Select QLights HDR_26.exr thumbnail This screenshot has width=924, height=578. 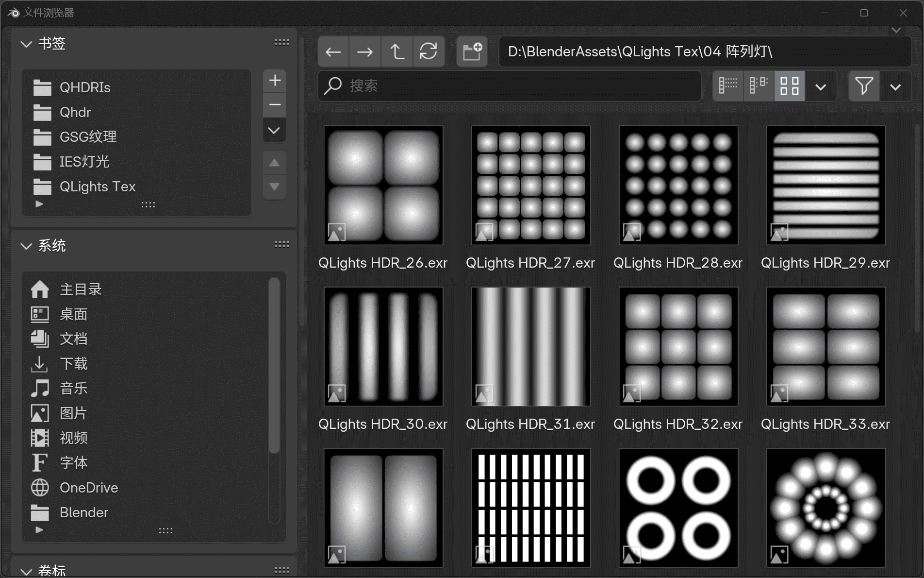(x=383, y=185)
